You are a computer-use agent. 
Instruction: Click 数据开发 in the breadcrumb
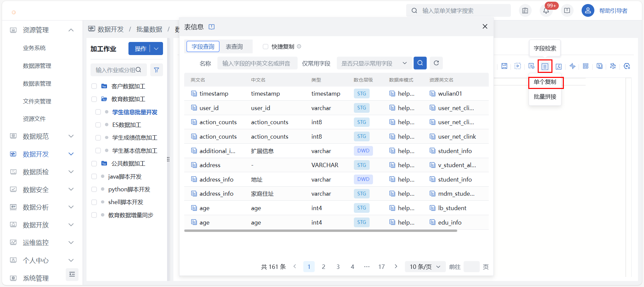(x=111, y=30)
